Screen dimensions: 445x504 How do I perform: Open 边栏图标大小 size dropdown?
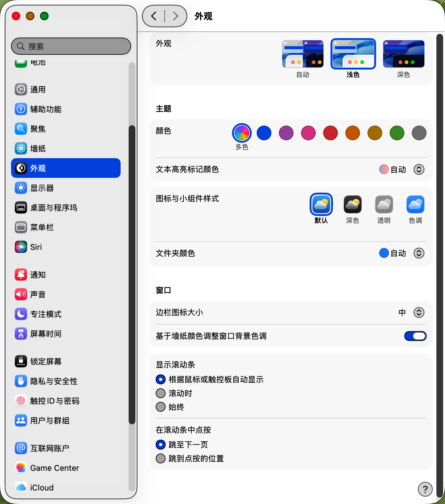(x=419, y=313)
